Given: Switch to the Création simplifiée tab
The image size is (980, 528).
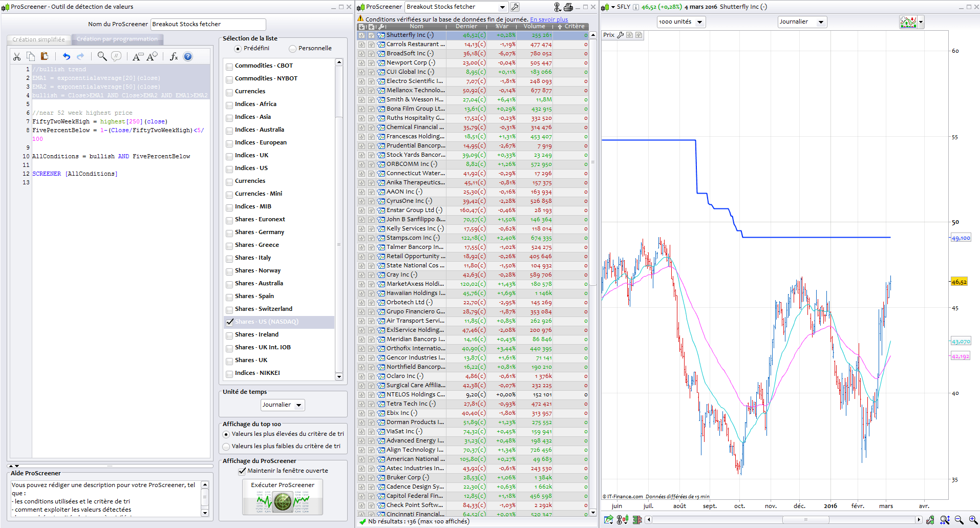Looking at the screenshot, I should pos(38,39).
